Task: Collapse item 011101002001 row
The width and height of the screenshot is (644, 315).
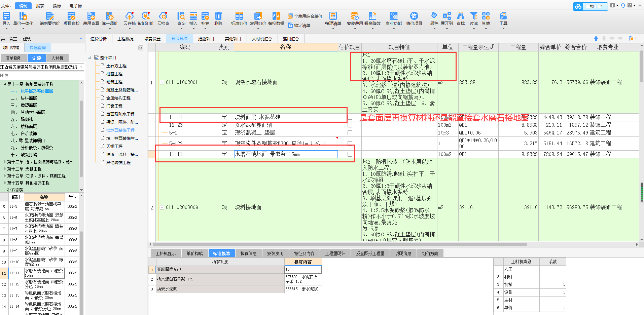Action: click(162, 82)
